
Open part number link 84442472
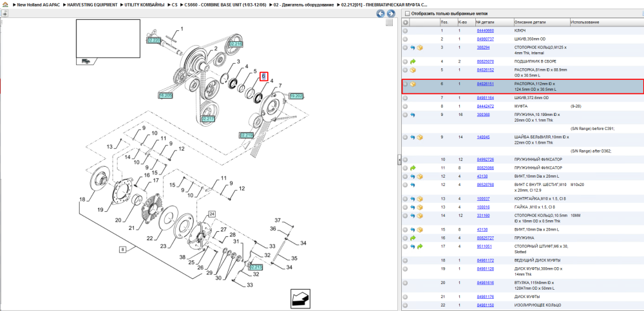point(485,106)
